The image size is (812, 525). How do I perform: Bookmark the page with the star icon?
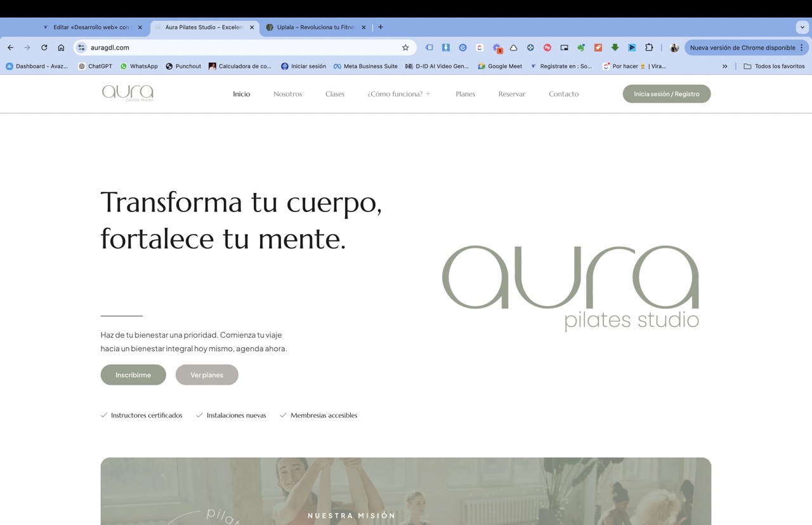coord(405,47)
